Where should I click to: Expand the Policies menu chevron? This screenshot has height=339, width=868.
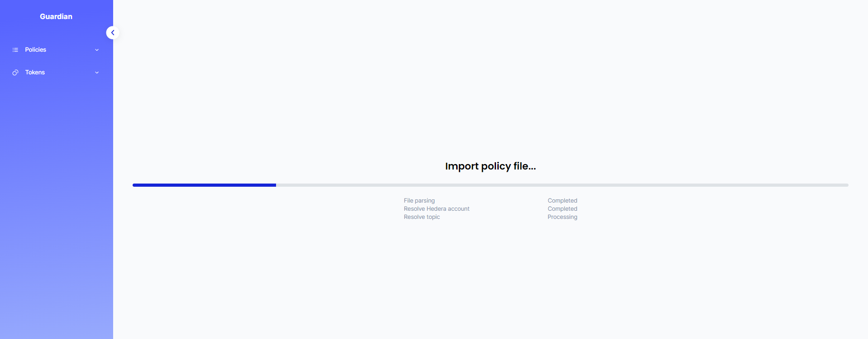(x=97, y=50)
